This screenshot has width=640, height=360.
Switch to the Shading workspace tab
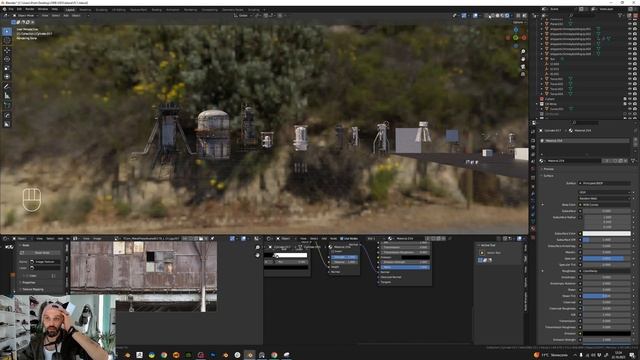(156, 9)
